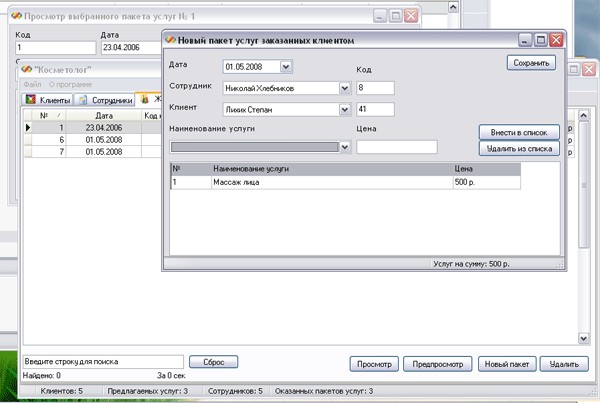Click the Просмотр button
Screen dimensions: 600x403
[374, 364]
